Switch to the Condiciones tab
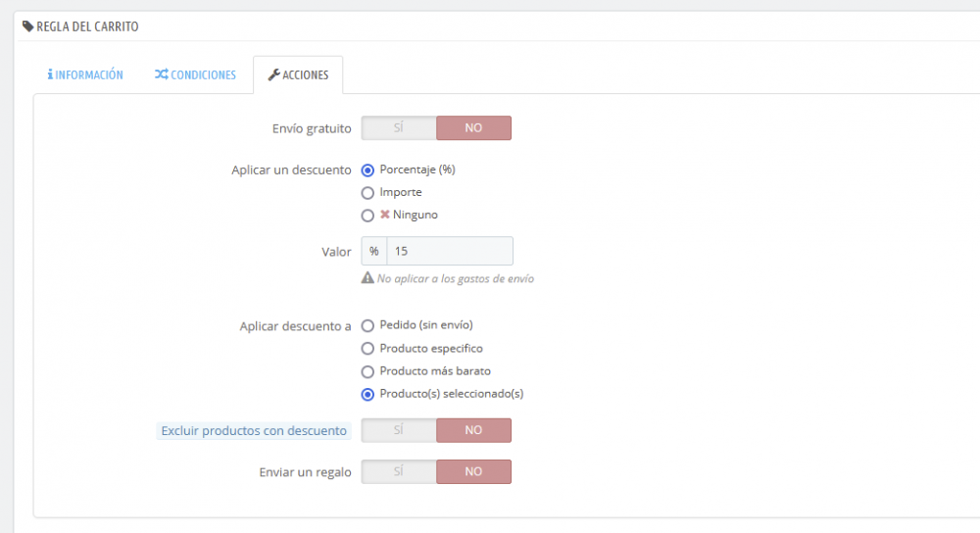The height and width of the screenshot is (533, 980). pyautogui.click(x=196, y=74)
